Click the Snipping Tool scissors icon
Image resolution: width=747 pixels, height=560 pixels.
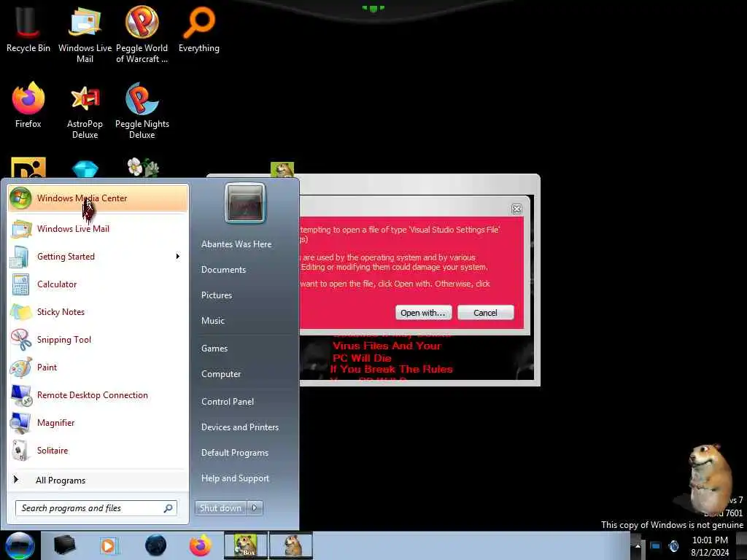click(x=20, y=340)
